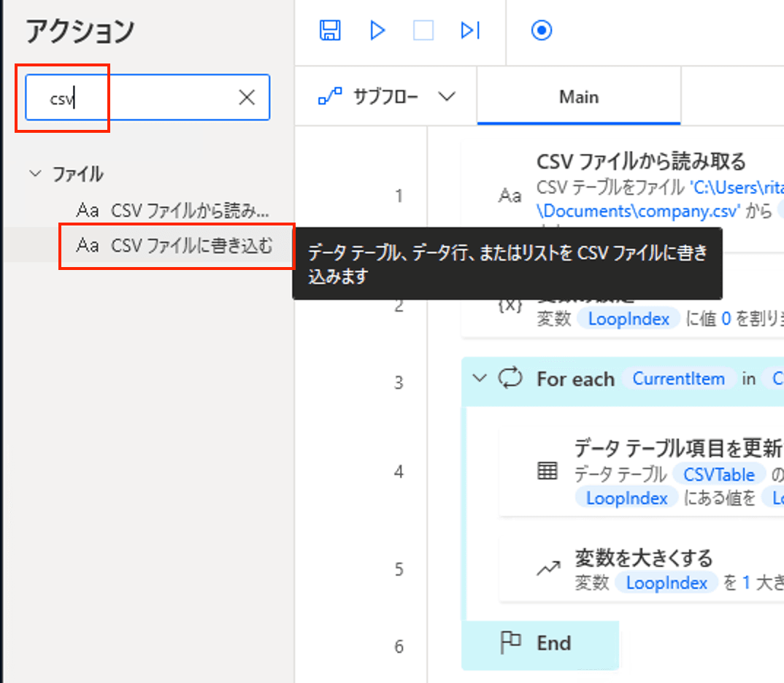Collapse the For each loop block
Image resolution: width=784 pixels, height=683 pixels.
click(480, 379)
